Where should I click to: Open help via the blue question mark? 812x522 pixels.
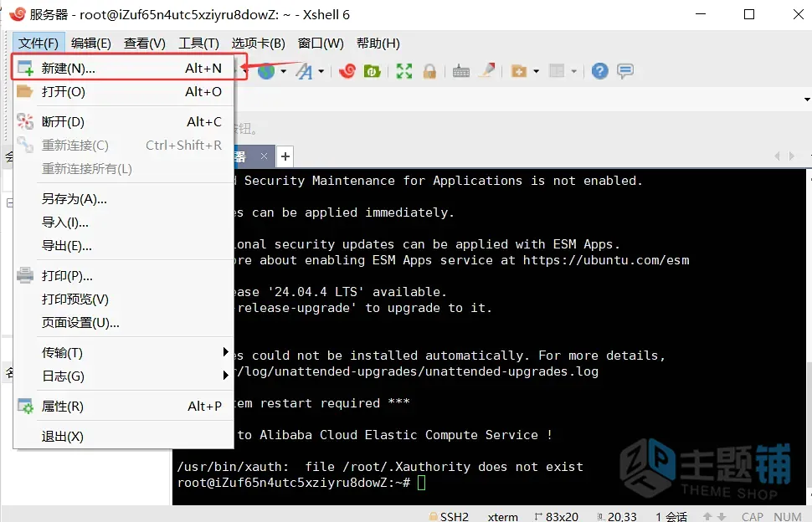pos(599,71)
